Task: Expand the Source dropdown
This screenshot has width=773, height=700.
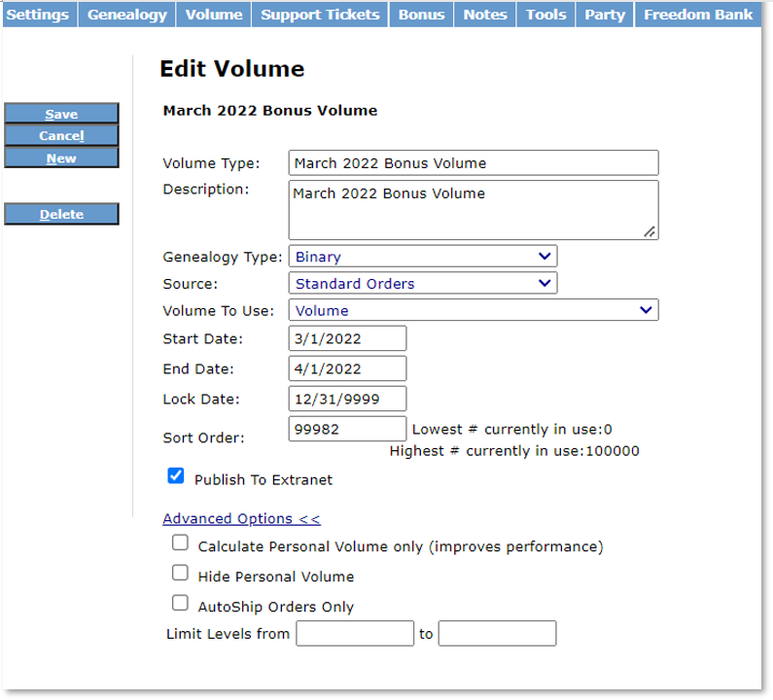Action: 422,284
